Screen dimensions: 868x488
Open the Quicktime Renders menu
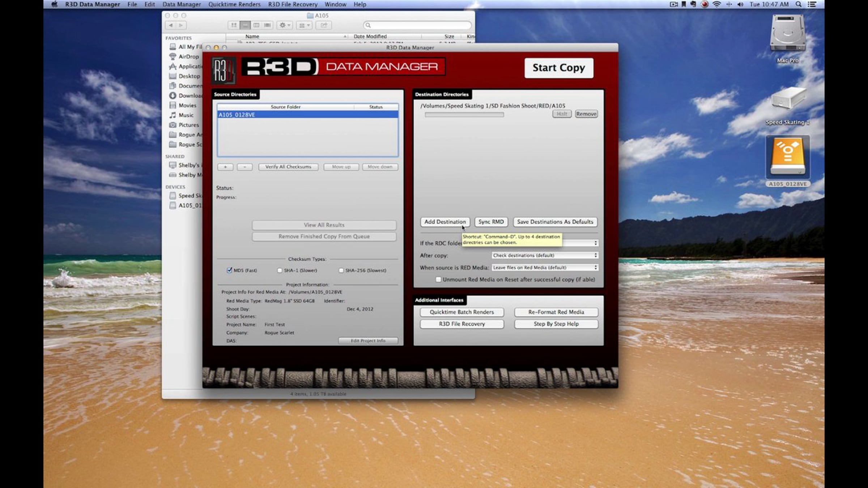[x=234, y=4]
